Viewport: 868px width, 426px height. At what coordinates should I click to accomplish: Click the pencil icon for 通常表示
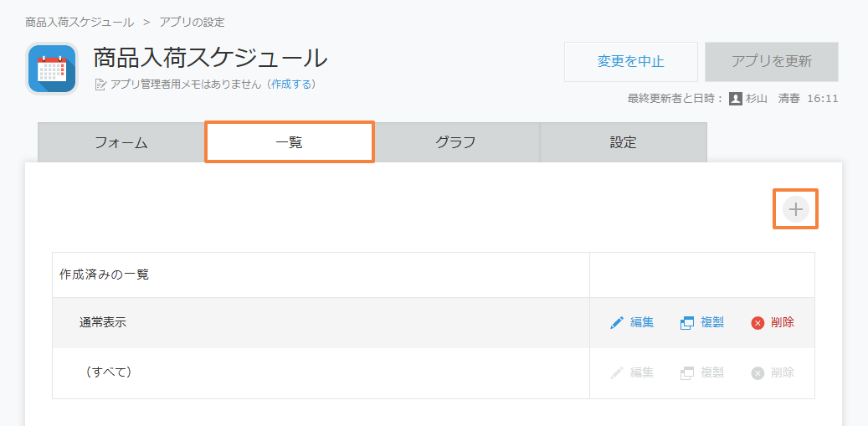click(617, 323)
